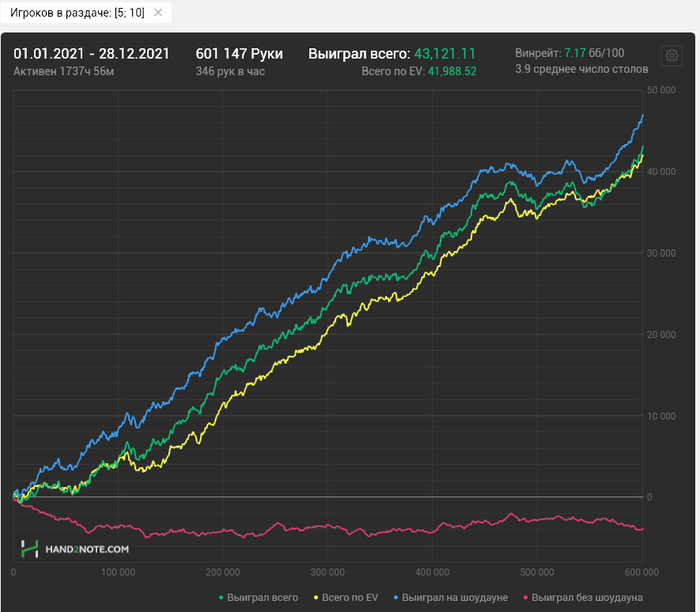Click the blue 'Выиграл на шоудауне' legend dot

click(396, 598)
